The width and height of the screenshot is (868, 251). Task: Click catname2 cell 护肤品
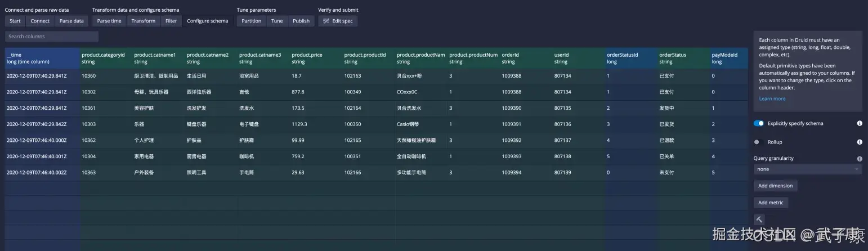pyautogui.click(x=211, y=140)
